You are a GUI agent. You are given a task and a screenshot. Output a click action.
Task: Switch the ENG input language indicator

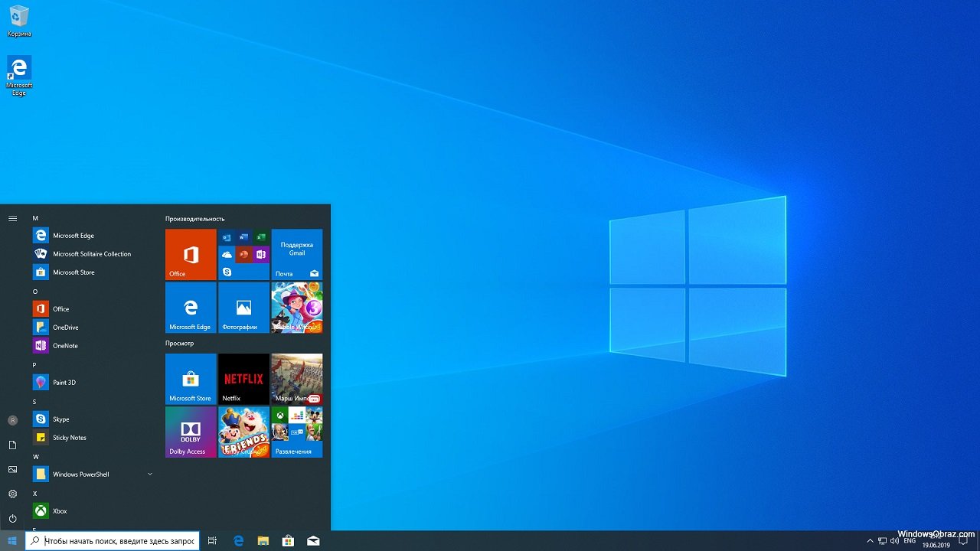point(910,541)
